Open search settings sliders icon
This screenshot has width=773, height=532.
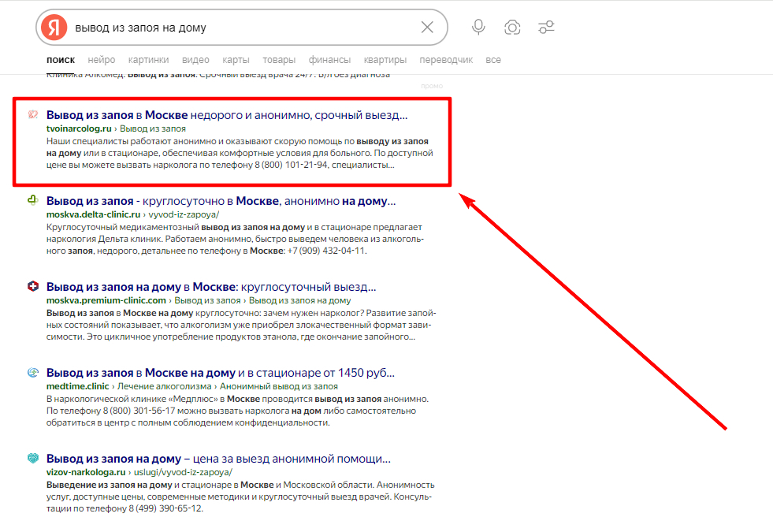click(x=546, y=28)
